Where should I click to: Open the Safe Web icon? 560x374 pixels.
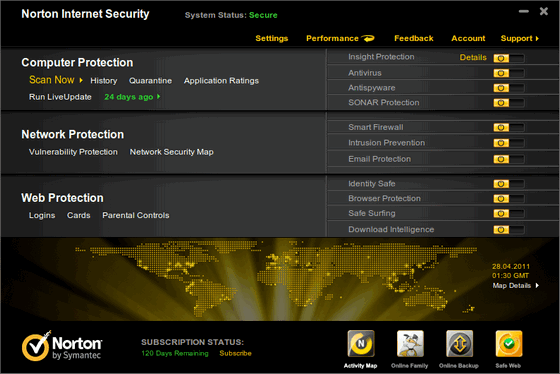509,344
